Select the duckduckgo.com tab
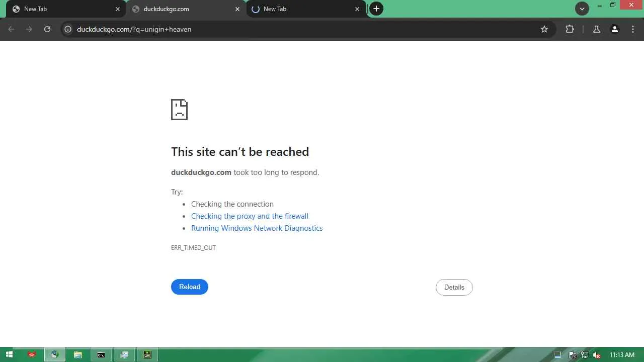 186,9
